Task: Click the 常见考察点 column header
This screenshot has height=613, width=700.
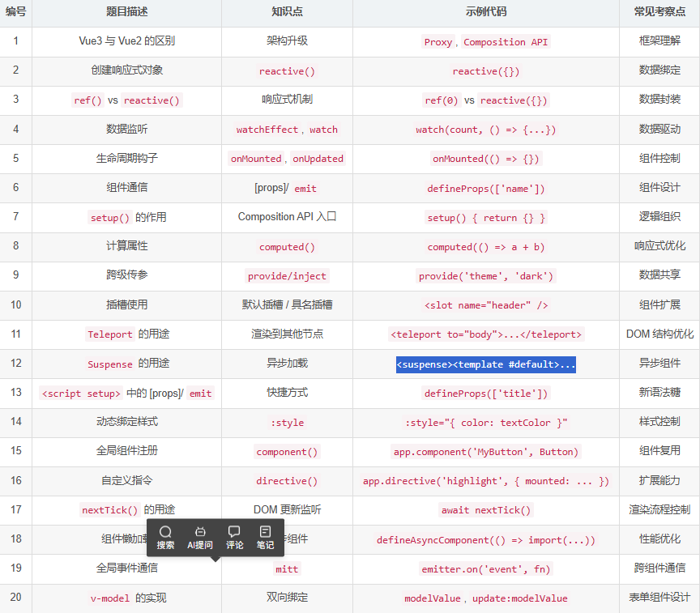Action: click(x=659, y=11)
